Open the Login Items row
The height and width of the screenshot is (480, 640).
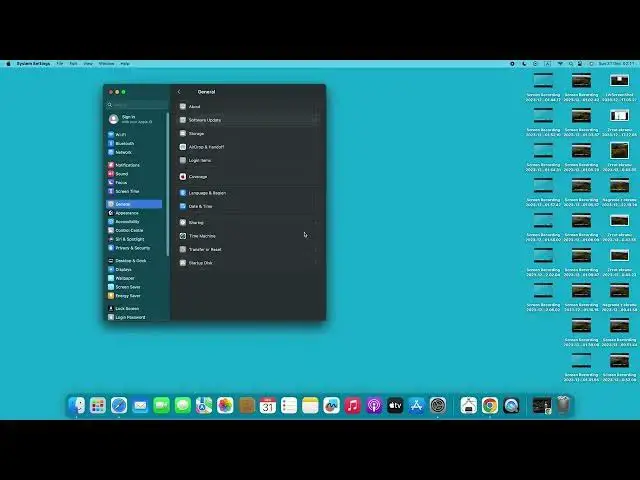tap(249, 160)
